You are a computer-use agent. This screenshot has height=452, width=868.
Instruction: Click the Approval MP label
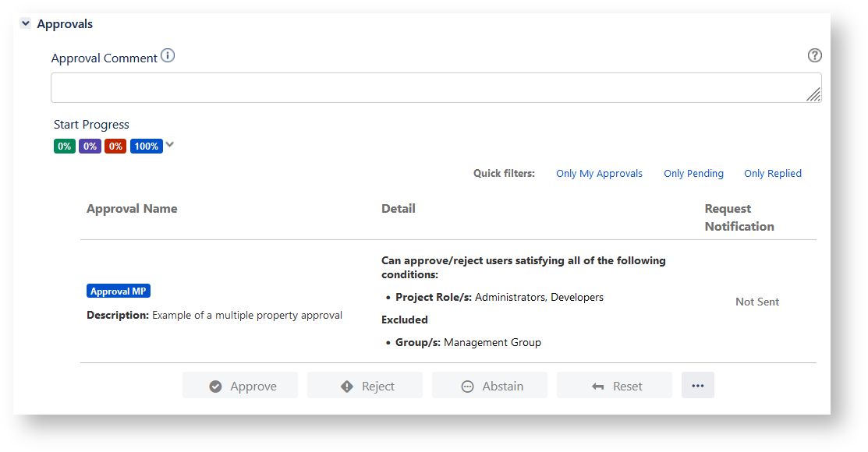click(118, 291)
